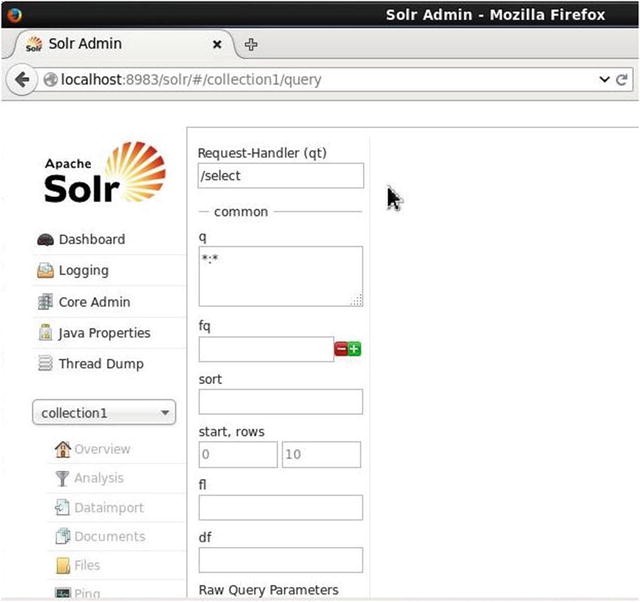Open Logging via its icon
This screenshot has width=640, height=602.
45,271
